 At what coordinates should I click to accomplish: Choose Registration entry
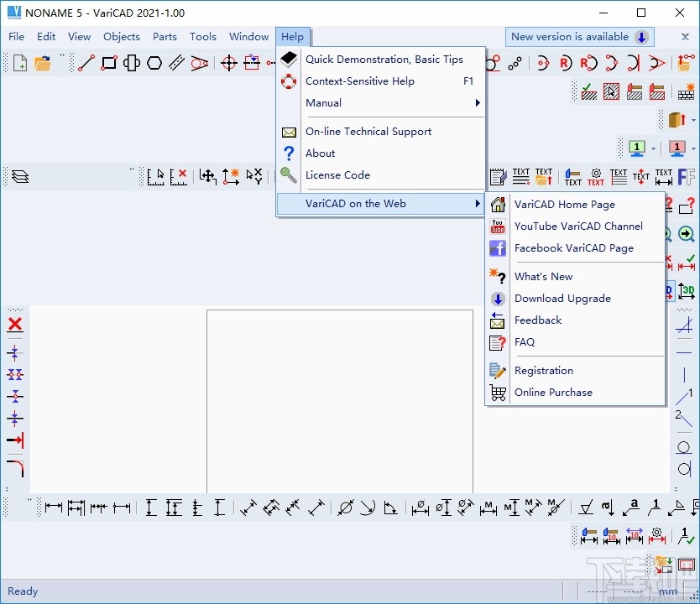click(x=575, y=371)
